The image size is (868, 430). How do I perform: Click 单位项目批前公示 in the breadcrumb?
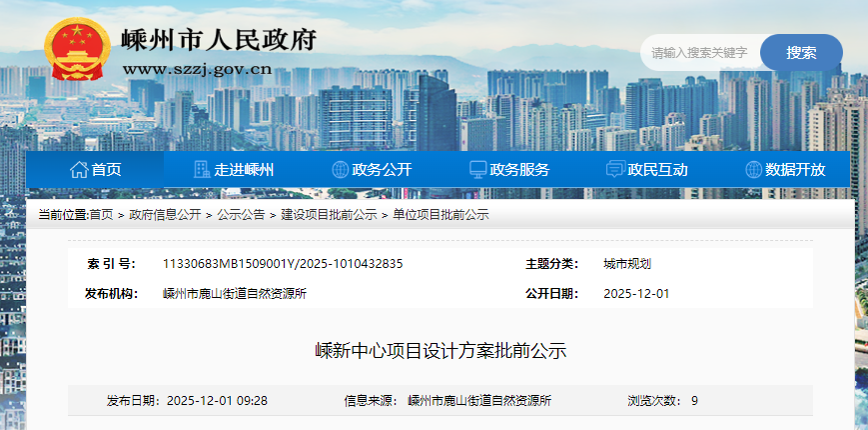coord(440,215)
